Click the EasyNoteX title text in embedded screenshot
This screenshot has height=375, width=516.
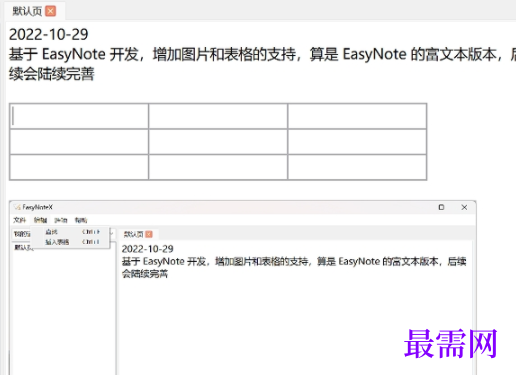pos(38,207)
